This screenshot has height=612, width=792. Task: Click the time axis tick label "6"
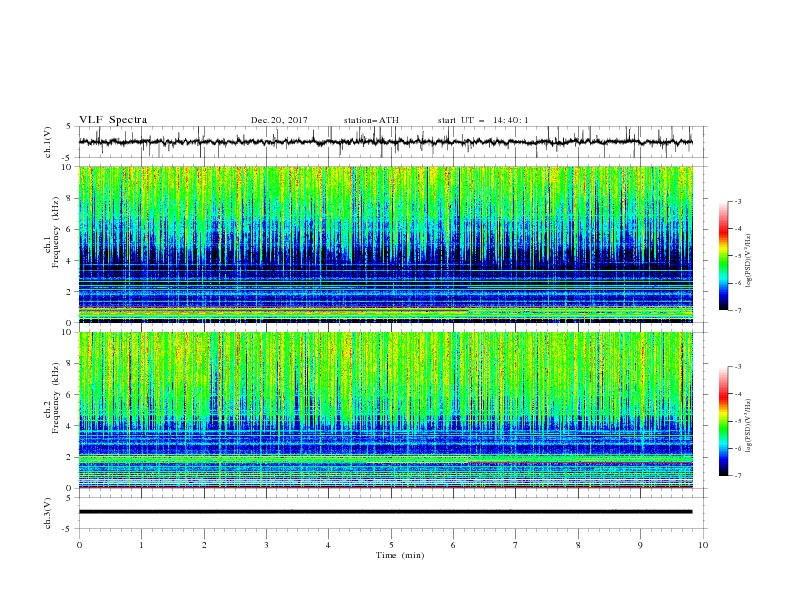tap(453, 545)
